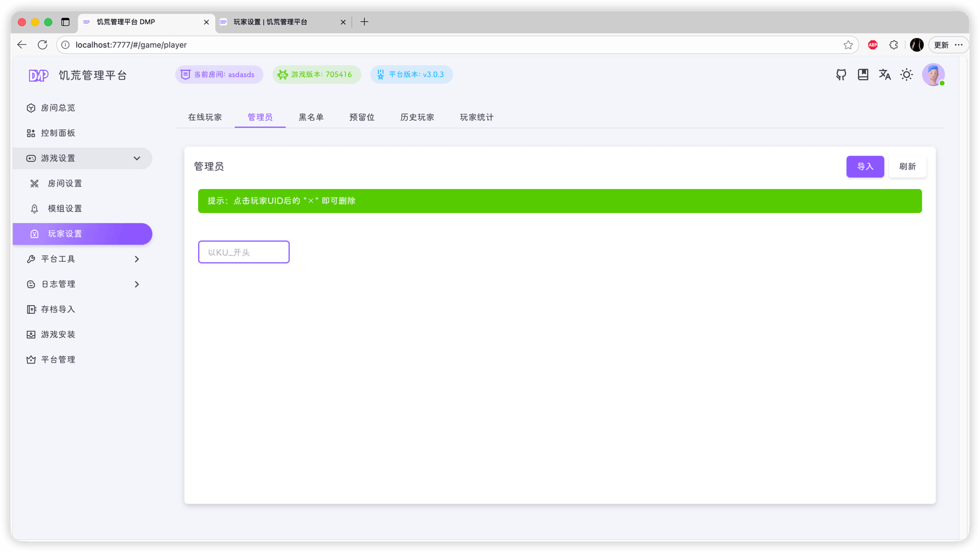The image size is (980, 552).
Task: Click the purple 导入 button
Action: point(865,167)
